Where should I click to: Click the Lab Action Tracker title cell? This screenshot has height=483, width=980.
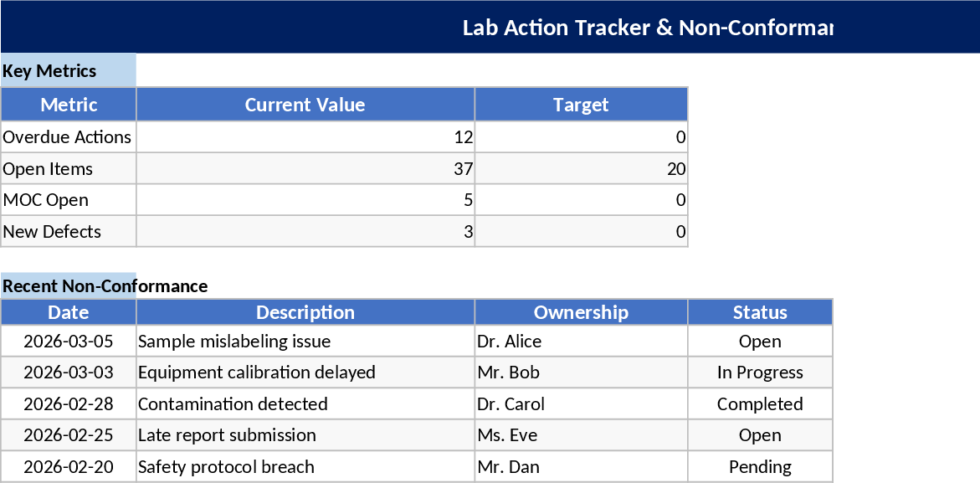point(646,28)
